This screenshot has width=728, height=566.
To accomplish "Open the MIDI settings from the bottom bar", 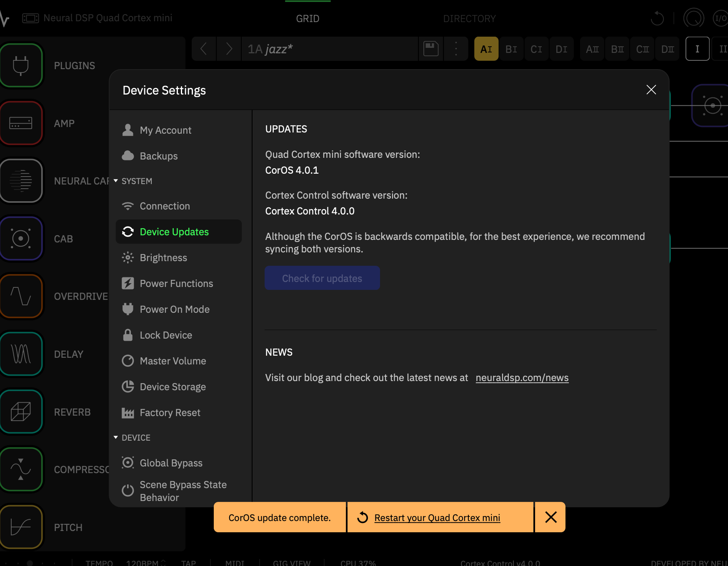I will [235, 563].
